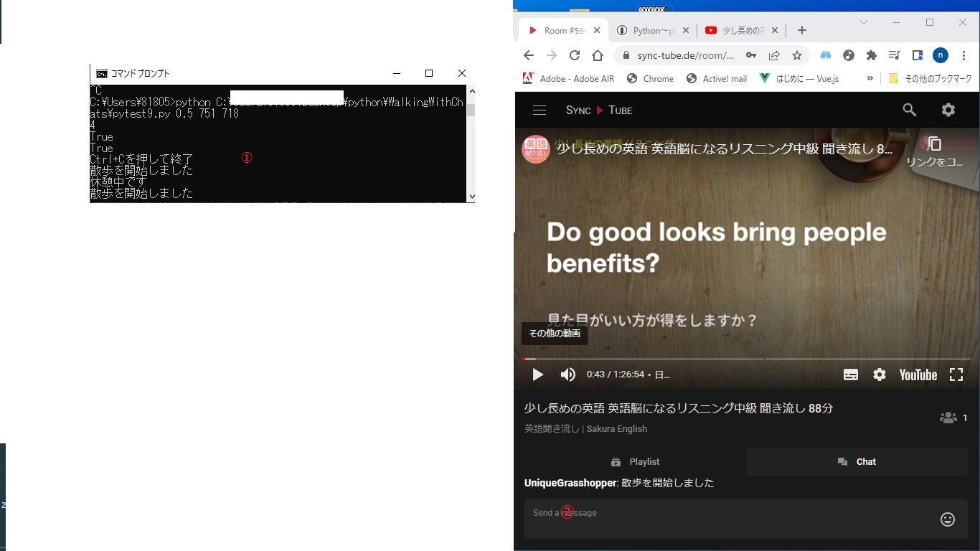The image size is (980, 551).
Task: Click the Ctrl+Cを押して終了 line in Command Prompt
Action: point(141,159)
